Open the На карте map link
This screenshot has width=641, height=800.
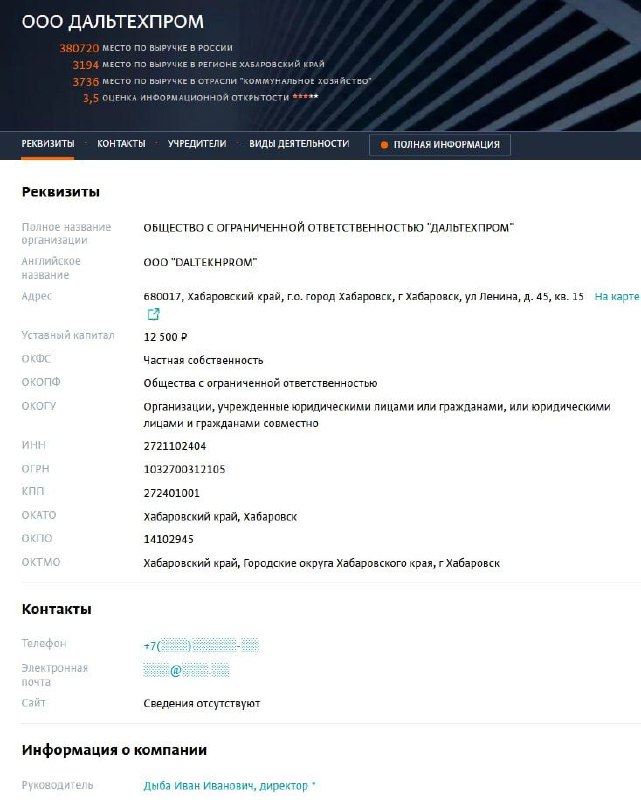tap(617, 296)
